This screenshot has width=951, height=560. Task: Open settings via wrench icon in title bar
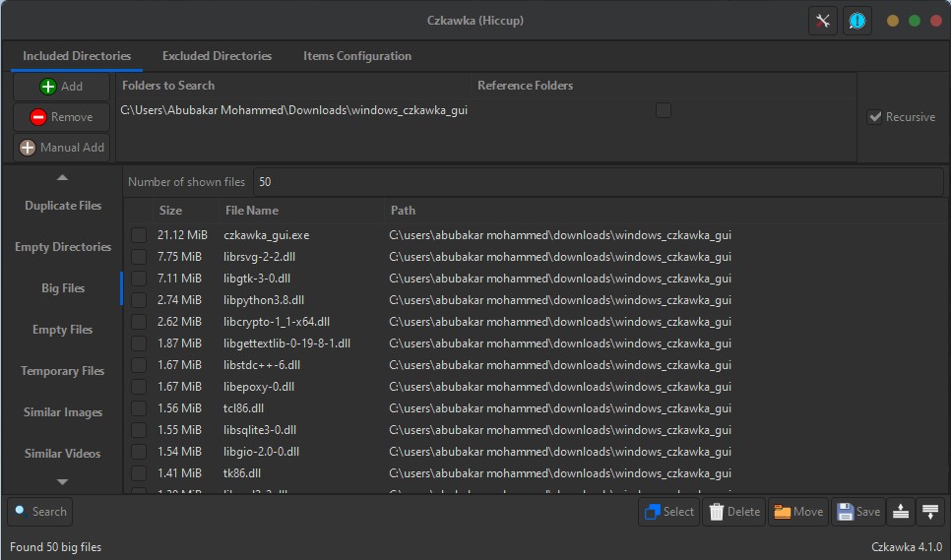pyautogui.click(x=822, y=21)
